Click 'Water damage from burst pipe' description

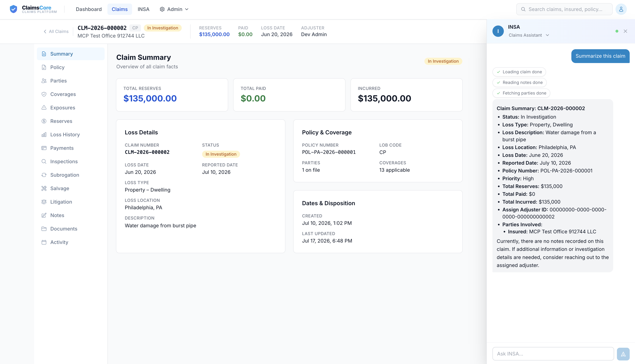160,226
